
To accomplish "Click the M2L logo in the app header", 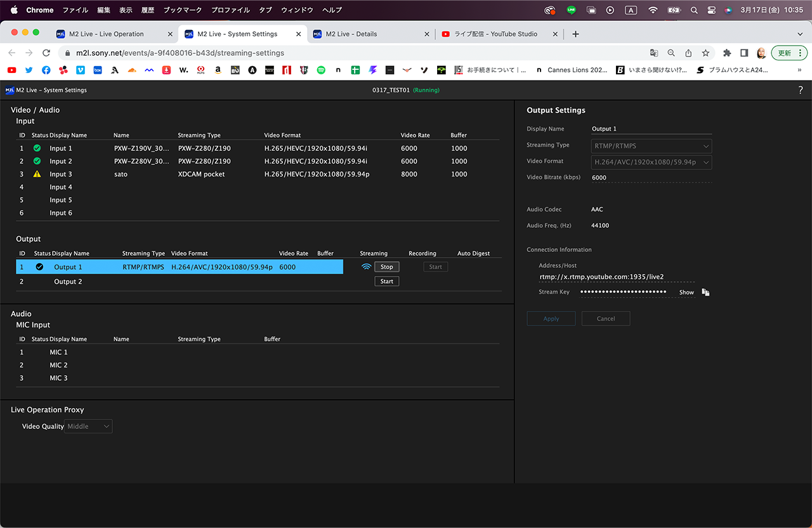I will pos(10,90).
